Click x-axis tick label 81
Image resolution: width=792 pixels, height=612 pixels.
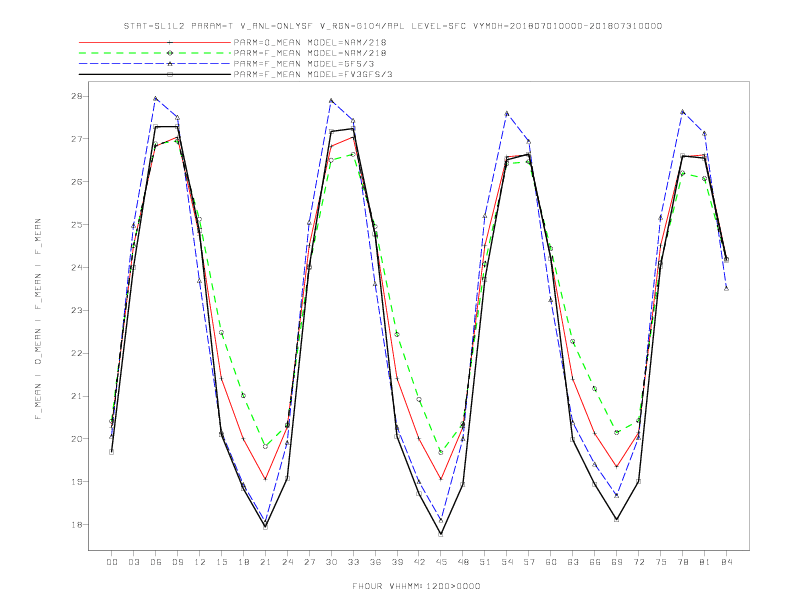coord(705,562)
